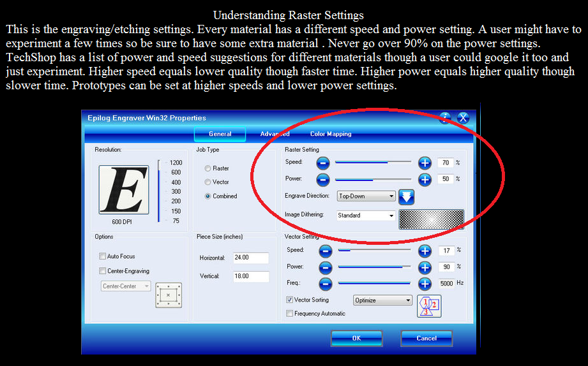Image resolution: width=588 pixels, height=366 pixels.
Task: Switch to the General tab
Action: [220, 134]
